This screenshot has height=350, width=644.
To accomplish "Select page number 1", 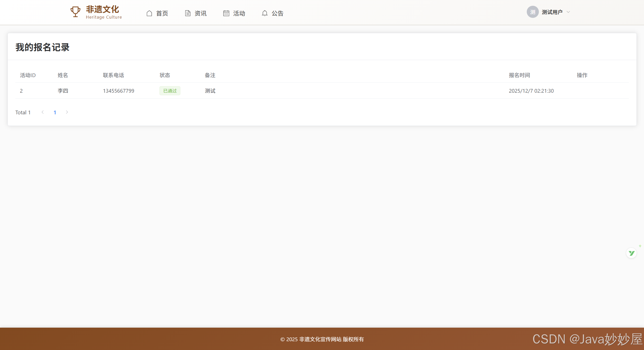I will pyautogui.click(x=55, y=112).
